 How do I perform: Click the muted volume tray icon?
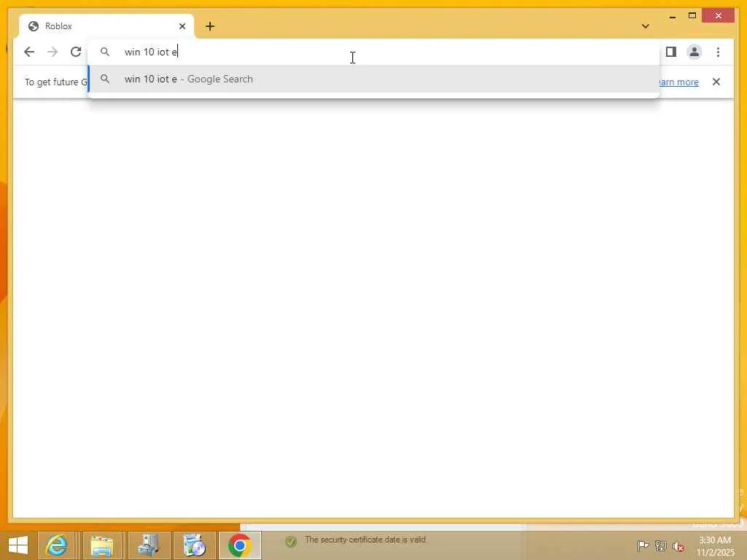pos(678,546)
